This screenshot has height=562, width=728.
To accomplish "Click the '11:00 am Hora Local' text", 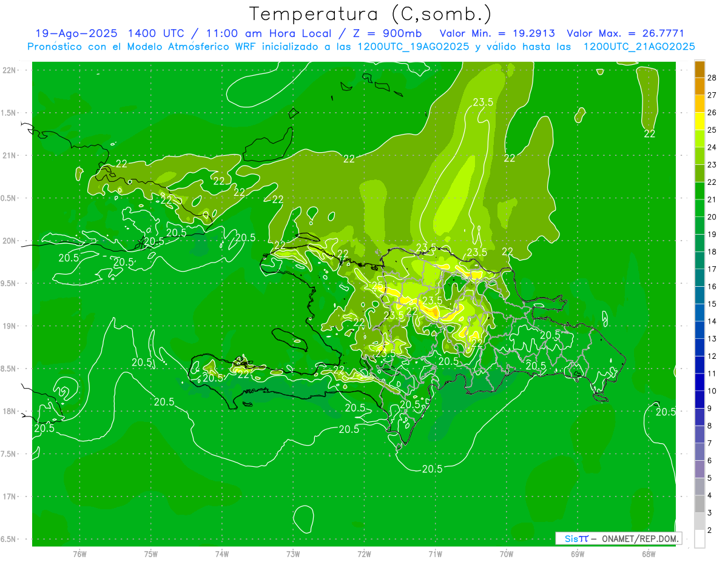I will pos(266,33).
